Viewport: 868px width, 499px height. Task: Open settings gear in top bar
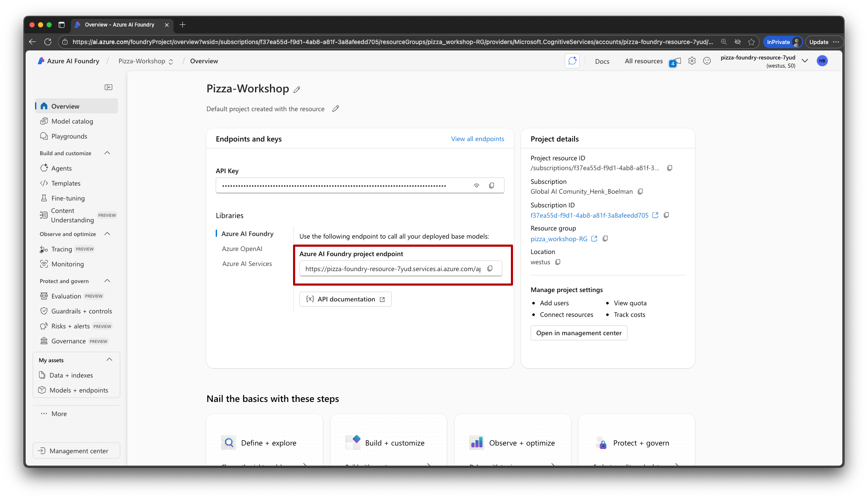(x=692, y=61)
